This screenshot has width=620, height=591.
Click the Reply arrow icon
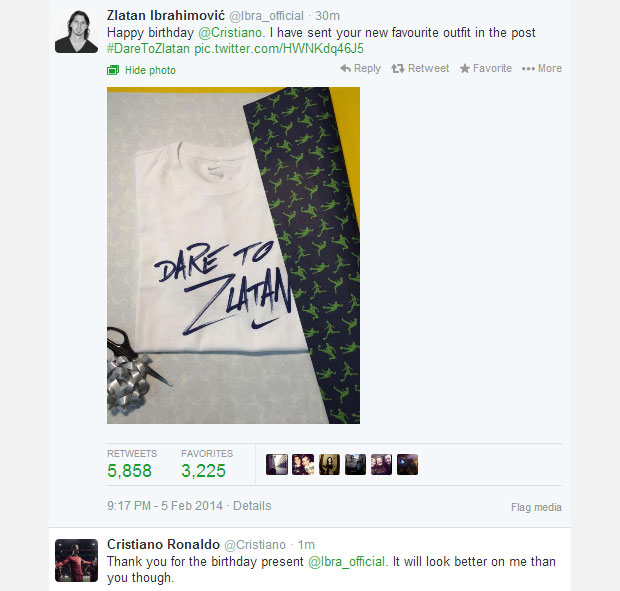(345, 68)
